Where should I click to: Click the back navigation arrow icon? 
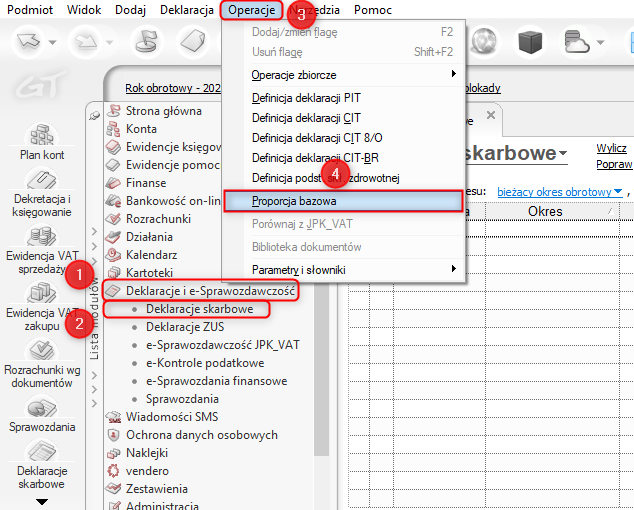(x=28, y=41)
